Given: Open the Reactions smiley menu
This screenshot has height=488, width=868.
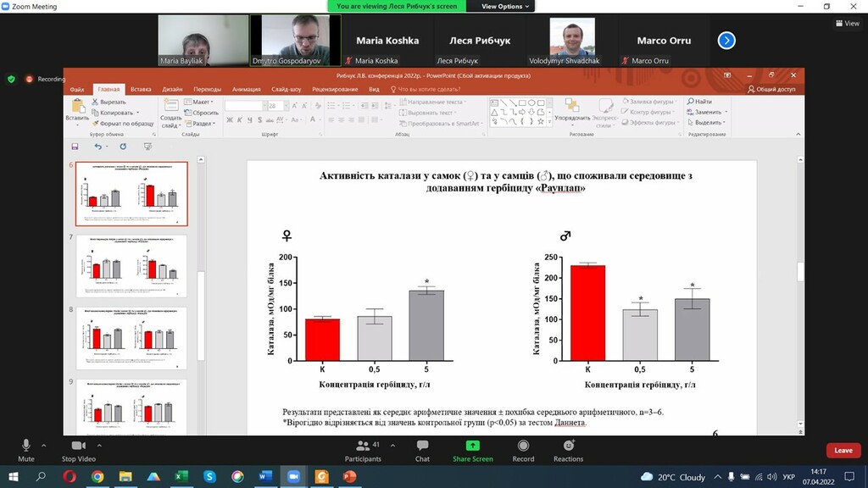Looking at the screenshot, I should click(568, 450).
